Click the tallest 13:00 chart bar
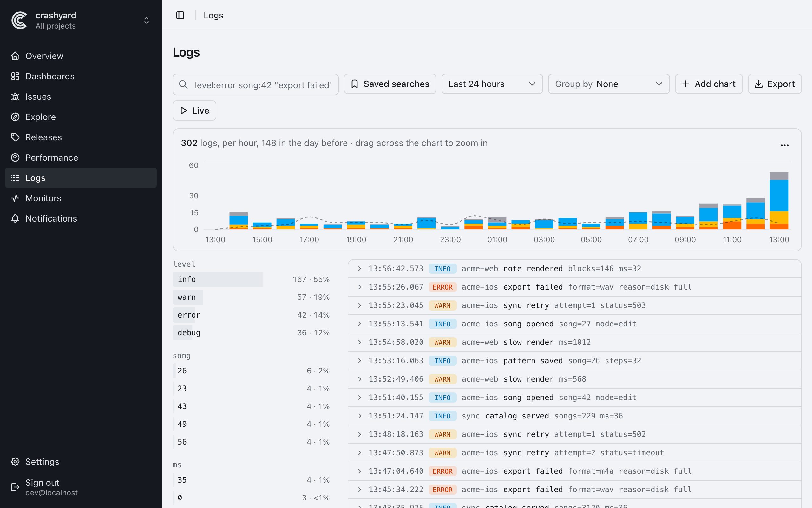This screenshot has width=812, height=508. coord(779,201)
